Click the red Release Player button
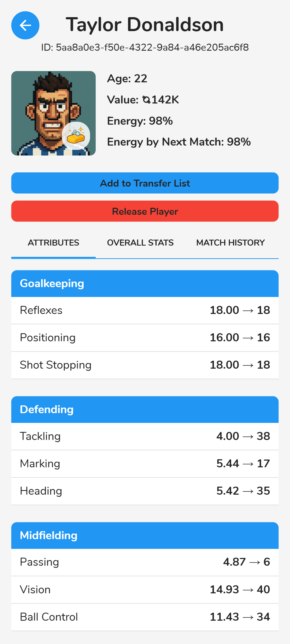The width and height of the screenshot is (290, 644). pyautogui.click(x=145, y=211)
